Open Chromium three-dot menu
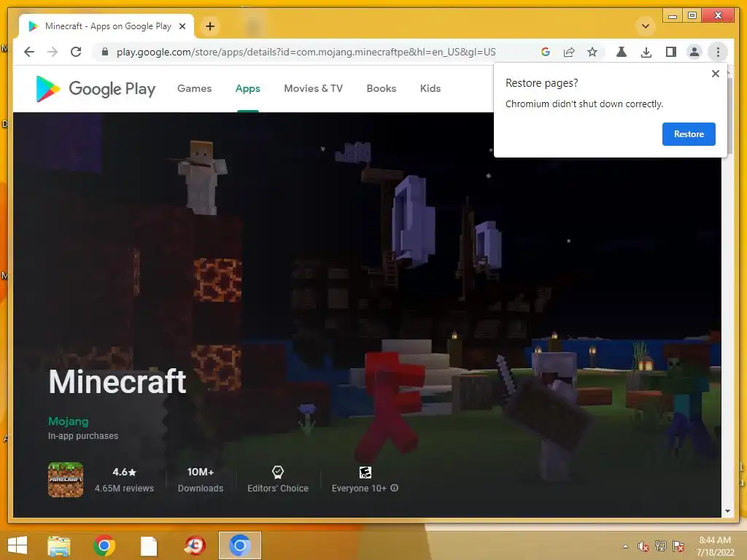The width and height of the screenshot is (747, 560). tap(718, 52)
